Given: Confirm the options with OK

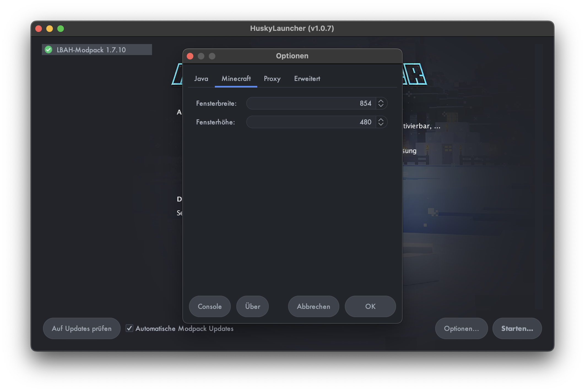Looking at the screenshot, I should [370, 306].
